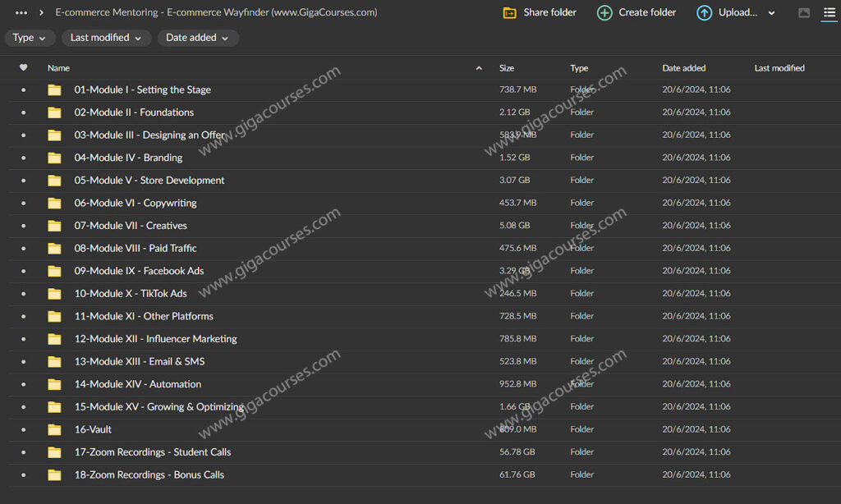Click the folder icon for 16-Vault
The height and width of the screenshot is (504, 841).
(54, 429)
